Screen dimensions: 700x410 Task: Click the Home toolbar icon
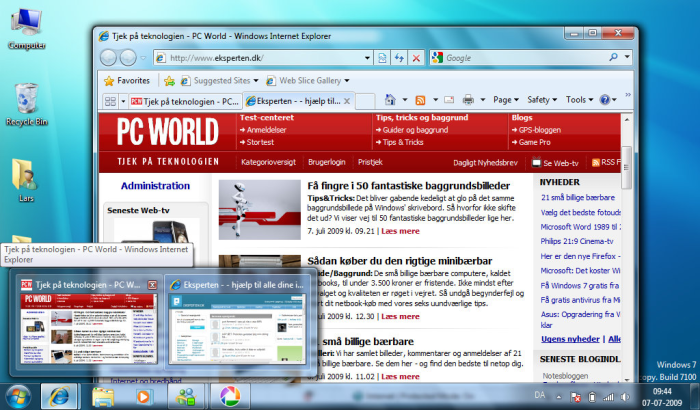pos(390,100)
